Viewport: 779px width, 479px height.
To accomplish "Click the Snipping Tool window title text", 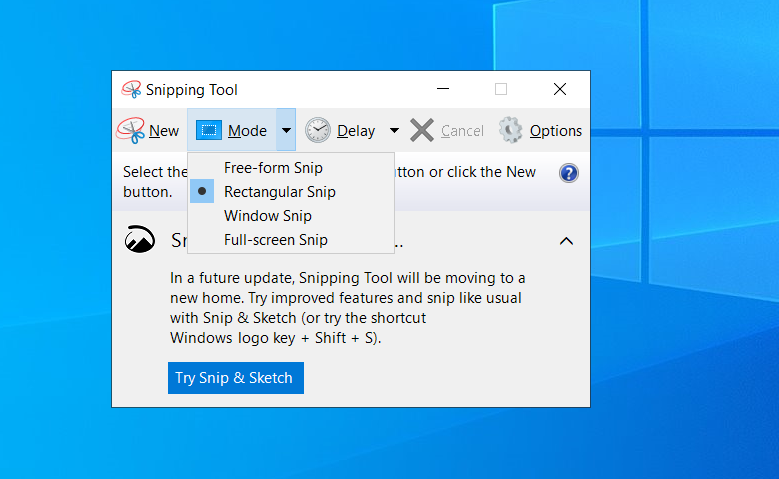I will [x=192, y=90].
